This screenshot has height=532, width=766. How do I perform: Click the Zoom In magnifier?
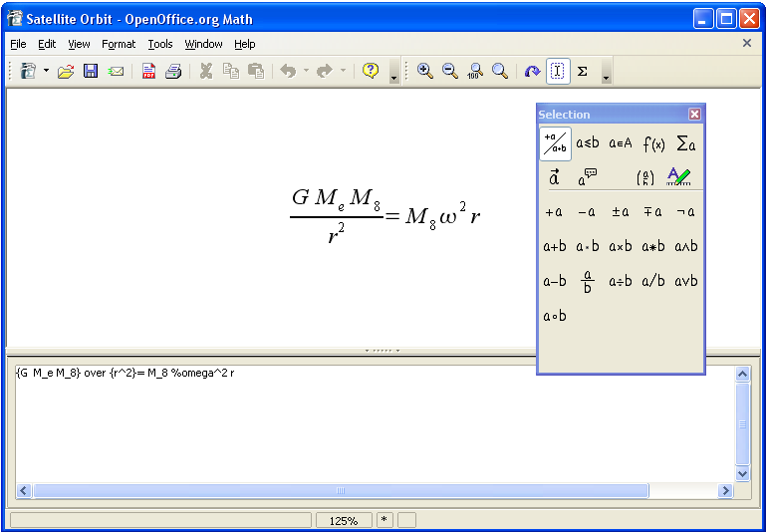point(425,72)
